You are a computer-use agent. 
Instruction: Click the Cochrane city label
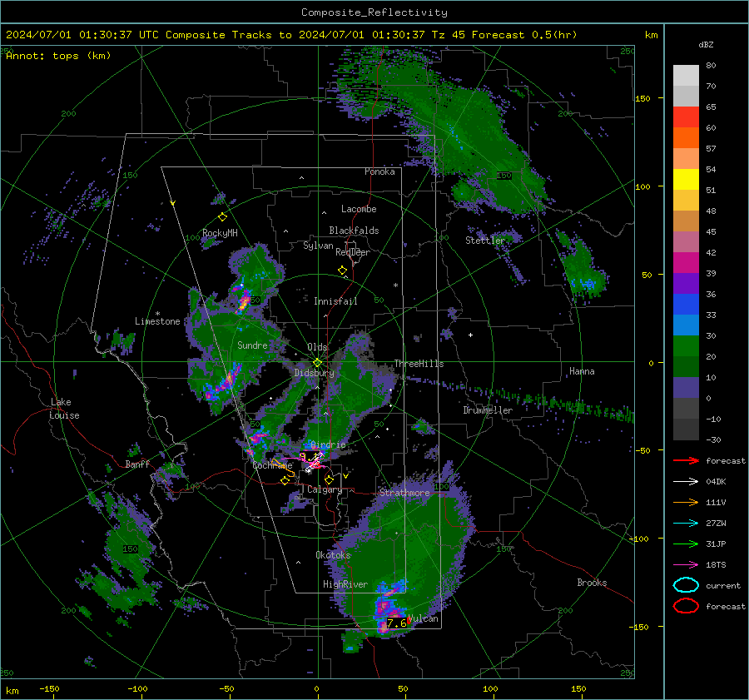(272, 465)
